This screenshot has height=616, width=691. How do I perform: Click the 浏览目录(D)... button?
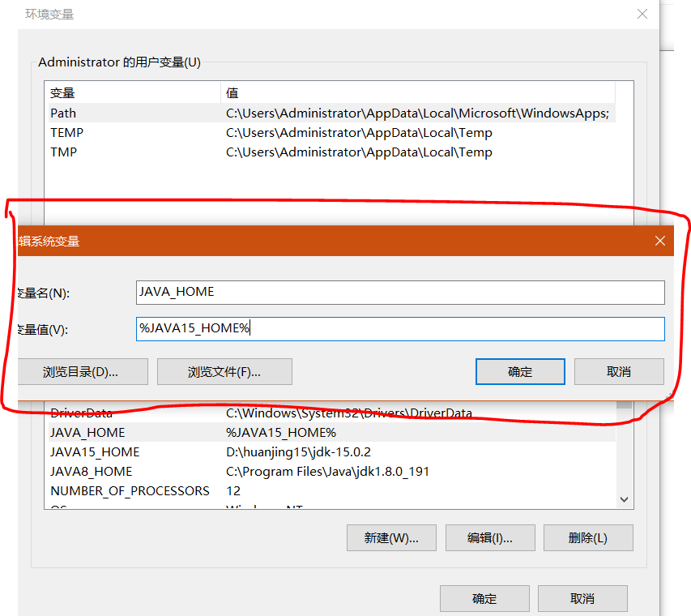(83, 371)
